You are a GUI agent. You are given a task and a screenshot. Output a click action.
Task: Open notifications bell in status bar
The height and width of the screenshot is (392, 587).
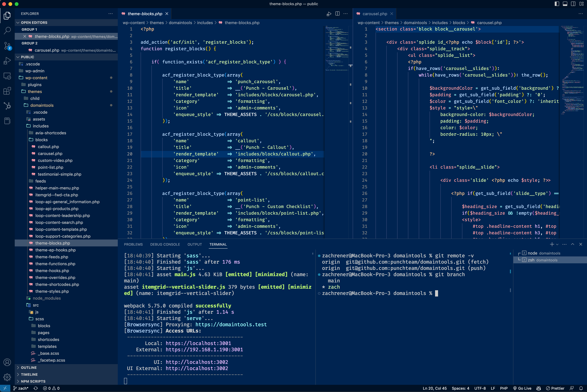tap(581, 388)
